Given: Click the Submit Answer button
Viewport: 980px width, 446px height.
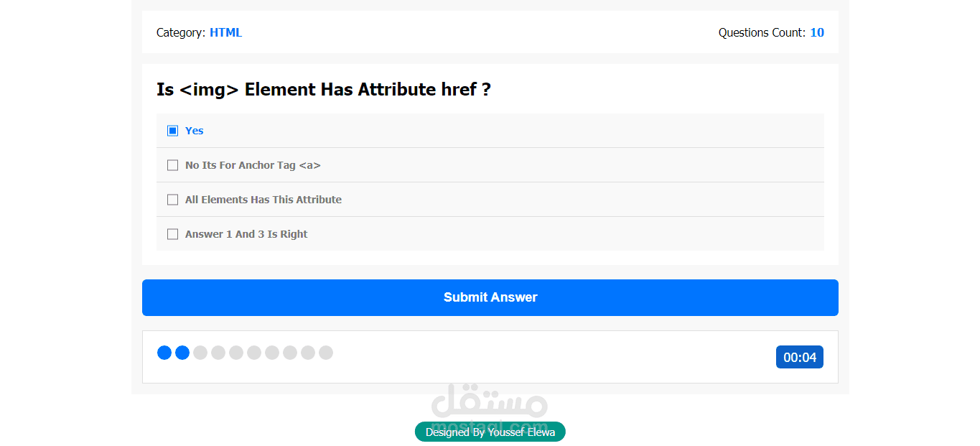Looking at the screenshot, I should 490,297.
